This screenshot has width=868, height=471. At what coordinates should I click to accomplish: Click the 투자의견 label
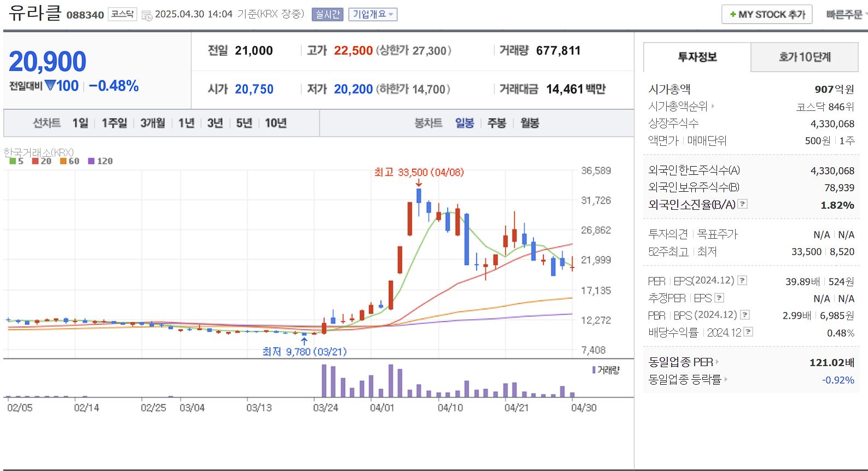[x=668, y=234]
